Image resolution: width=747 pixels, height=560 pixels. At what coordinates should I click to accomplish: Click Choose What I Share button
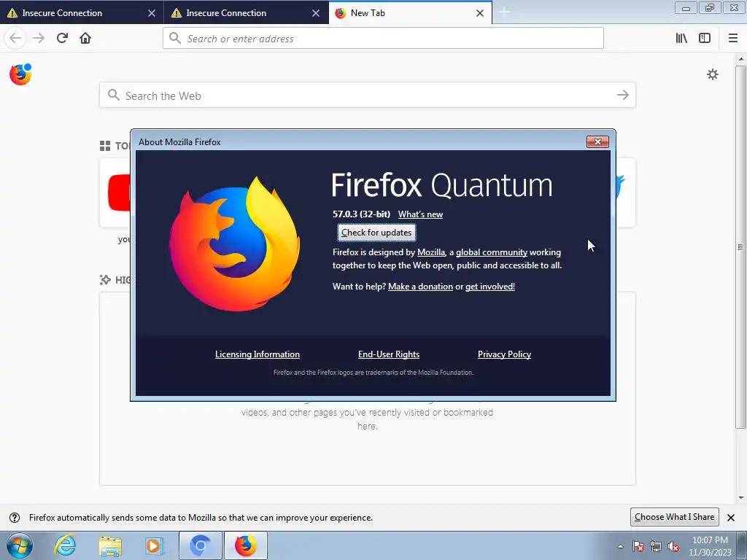point(674,517)
